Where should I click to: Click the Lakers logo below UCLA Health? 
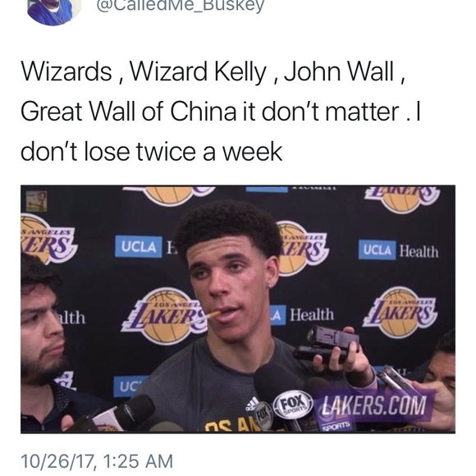tap(400, 312)
